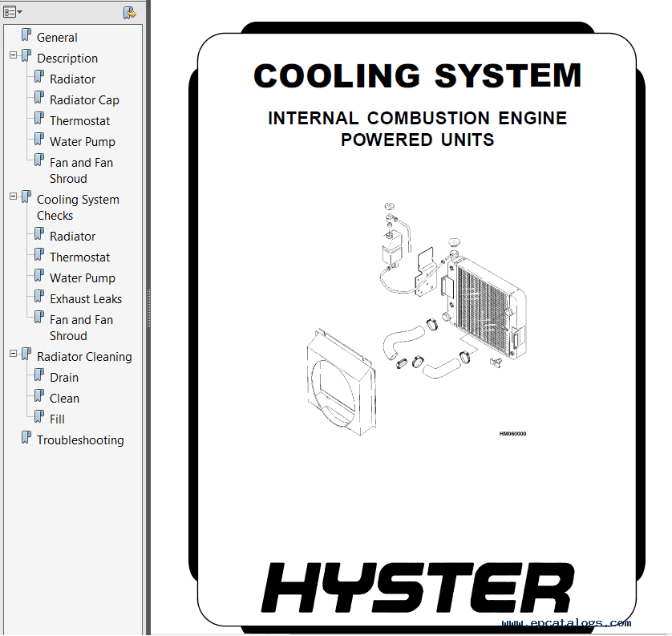Go to the Radiator Cleaning bookmark
The image size is (672, 636).
[84, 357]
